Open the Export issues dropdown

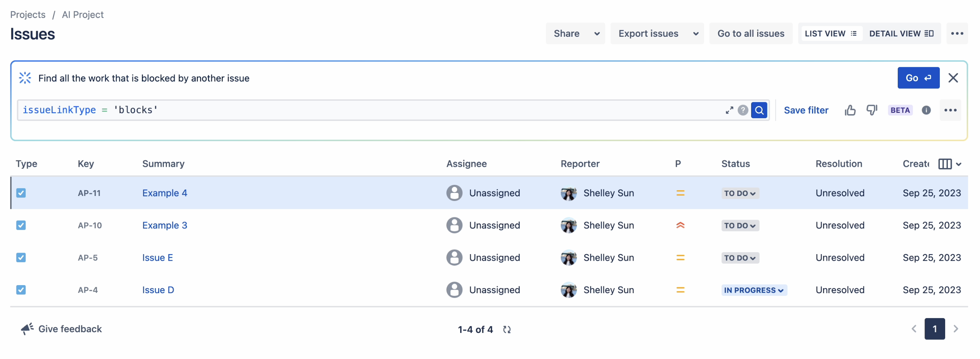click(657, 33)
